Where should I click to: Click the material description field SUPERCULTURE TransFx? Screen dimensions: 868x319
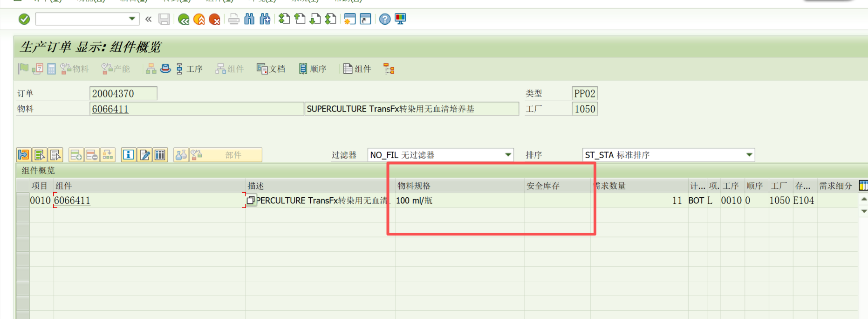click(411, 109)
